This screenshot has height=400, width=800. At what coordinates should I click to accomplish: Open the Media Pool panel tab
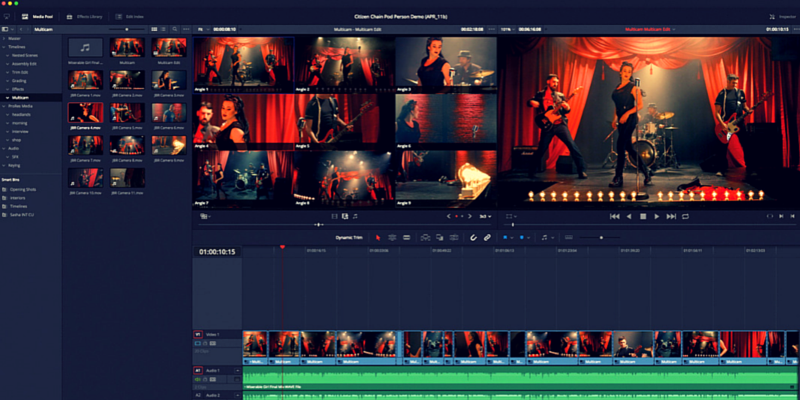pos(37,17)
